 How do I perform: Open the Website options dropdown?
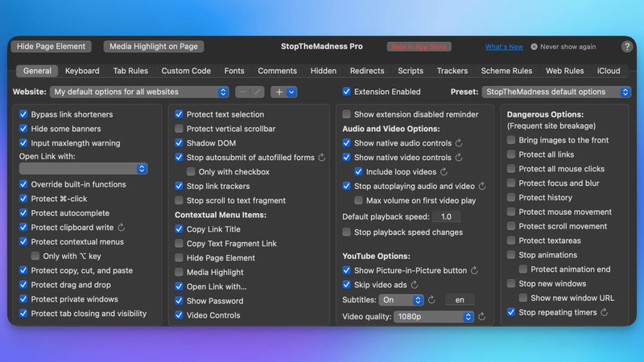coord(140,93)
